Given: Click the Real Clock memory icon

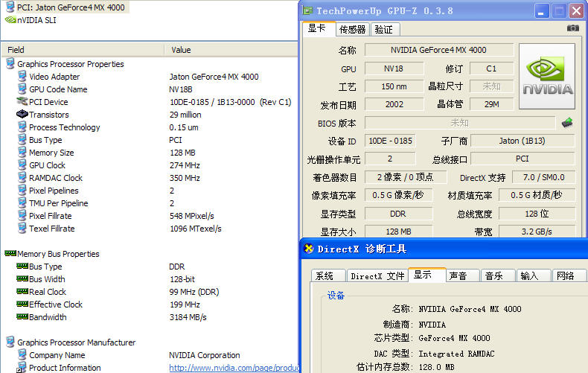Looking at the screenshot, I should pyautogui.click(x=22, y=291).
